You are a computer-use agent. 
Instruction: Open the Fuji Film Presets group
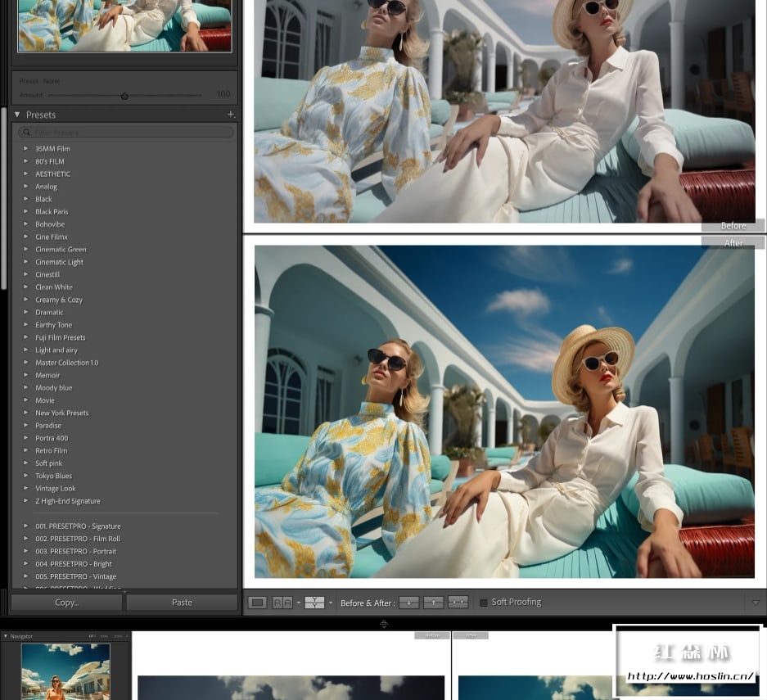click(61, 337)
